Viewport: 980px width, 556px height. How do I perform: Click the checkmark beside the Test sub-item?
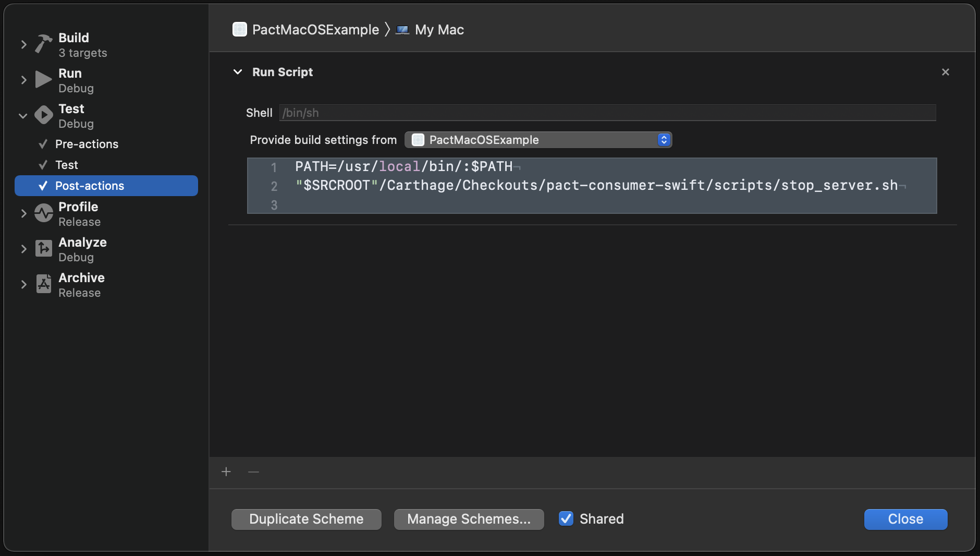(43, 165)
